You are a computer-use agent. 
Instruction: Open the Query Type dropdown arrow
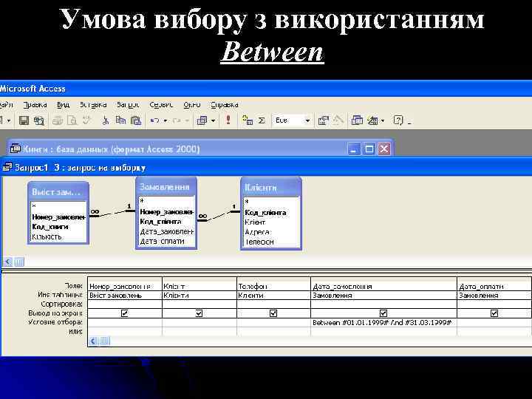(x=213, y=120)
